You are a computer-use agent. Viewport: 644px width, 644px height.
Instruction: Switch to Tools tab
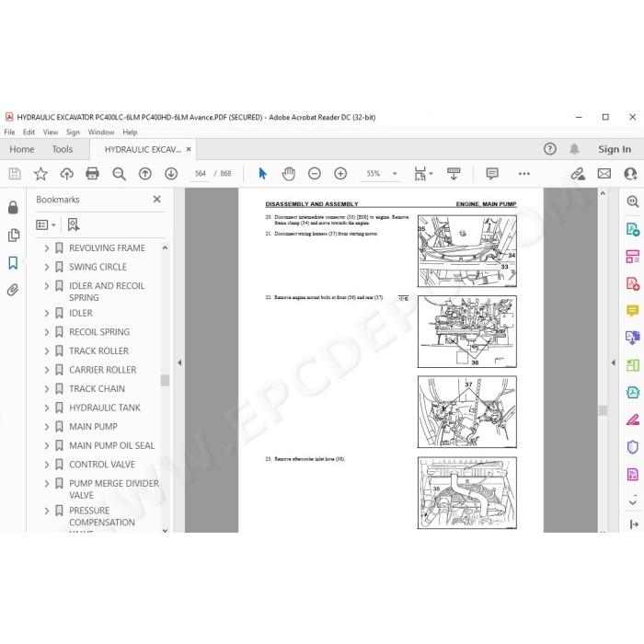coord(62,149)
